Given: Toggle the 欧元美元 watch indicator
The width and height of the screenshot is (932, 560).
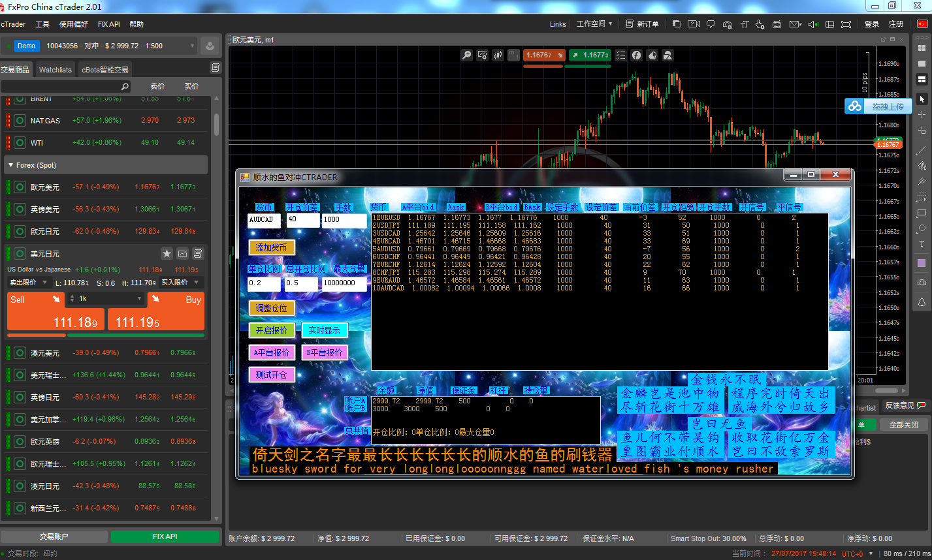Looking at the screenshot, I should coord(20,187).
